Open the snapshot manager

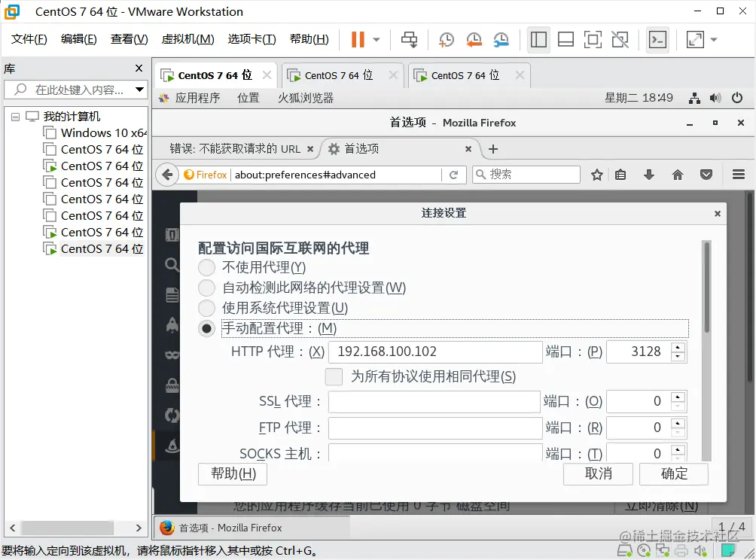click(501, 40)
